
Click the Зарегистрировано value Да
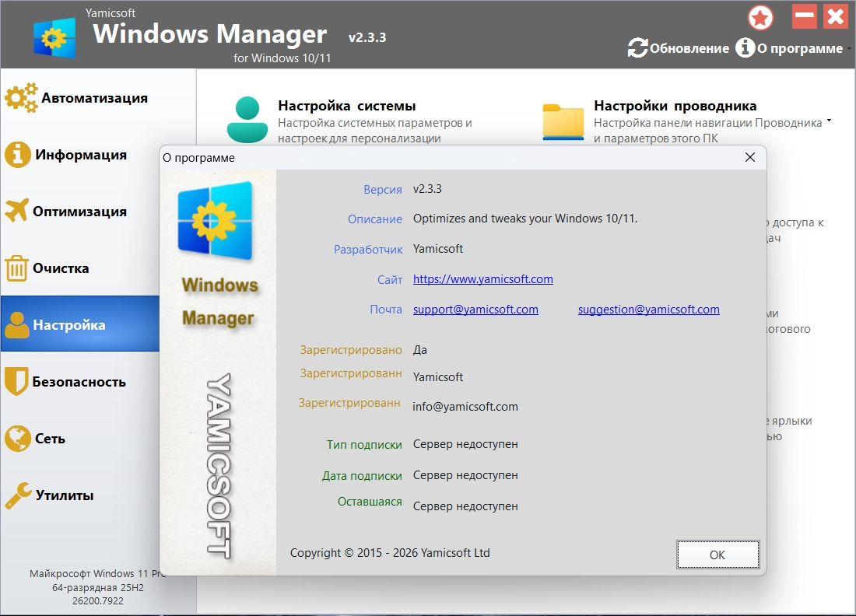(419, 350)
